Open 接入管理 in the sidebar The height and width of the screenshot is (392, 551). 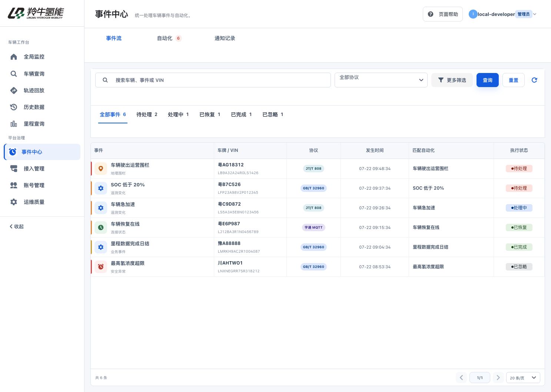42,169
